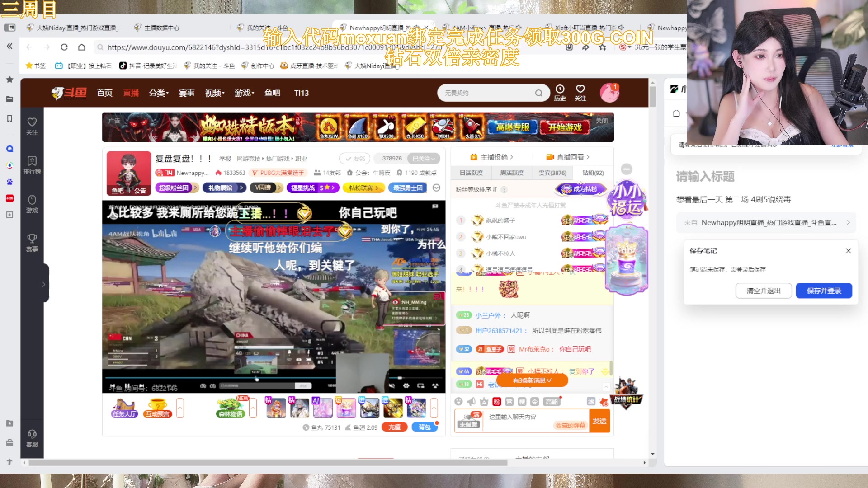Open 关注 in the dark left sidebar

[x=32, y=127]
